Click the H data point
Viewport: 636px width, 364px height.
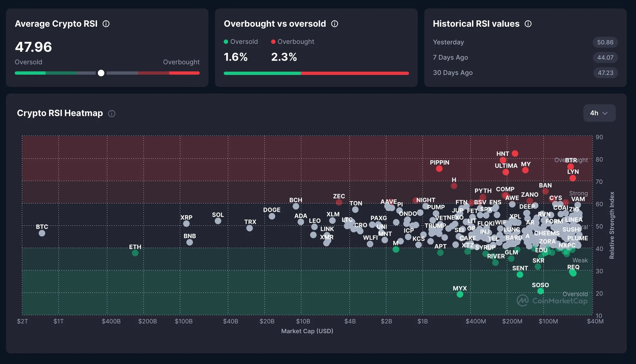click(454, 186)
